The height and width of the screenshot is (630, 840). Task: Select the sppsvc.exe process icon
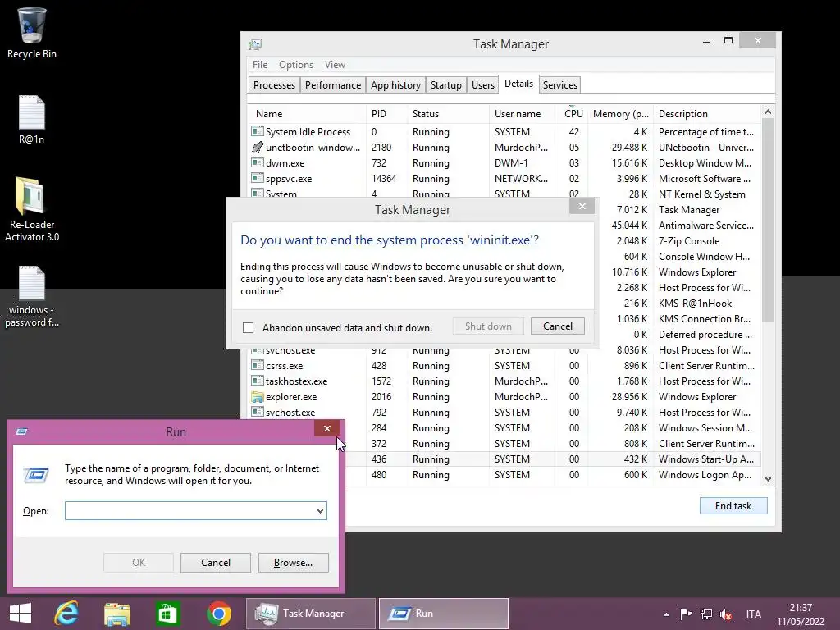(257, 178)
